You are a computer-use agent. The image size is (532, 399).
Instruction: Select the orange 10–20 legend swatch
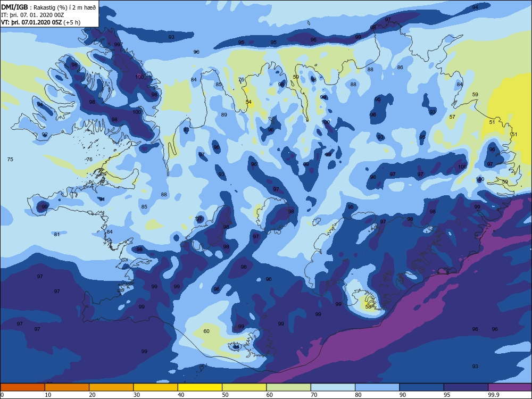point(67,387)
